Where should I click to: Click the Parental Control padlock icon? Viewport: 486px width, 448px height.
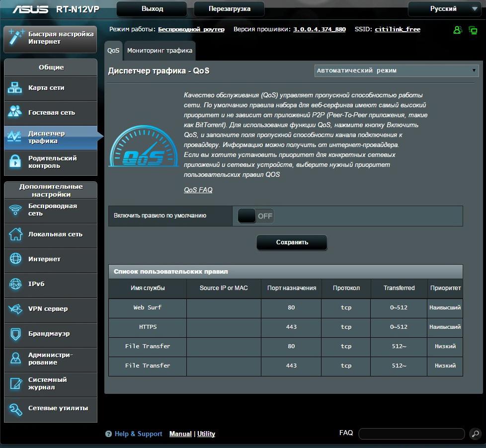pos(15,162)
